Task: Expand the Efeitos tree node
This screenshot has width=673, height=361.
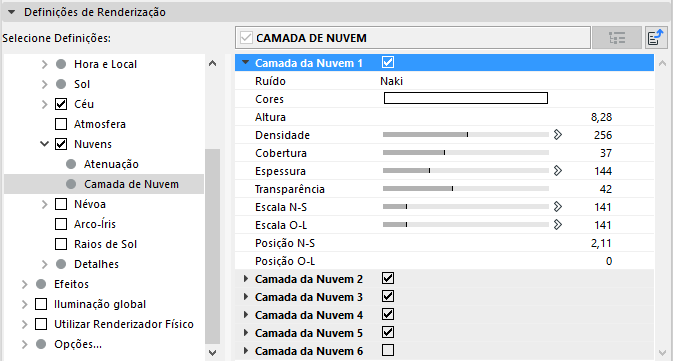Action: (24, 284)
